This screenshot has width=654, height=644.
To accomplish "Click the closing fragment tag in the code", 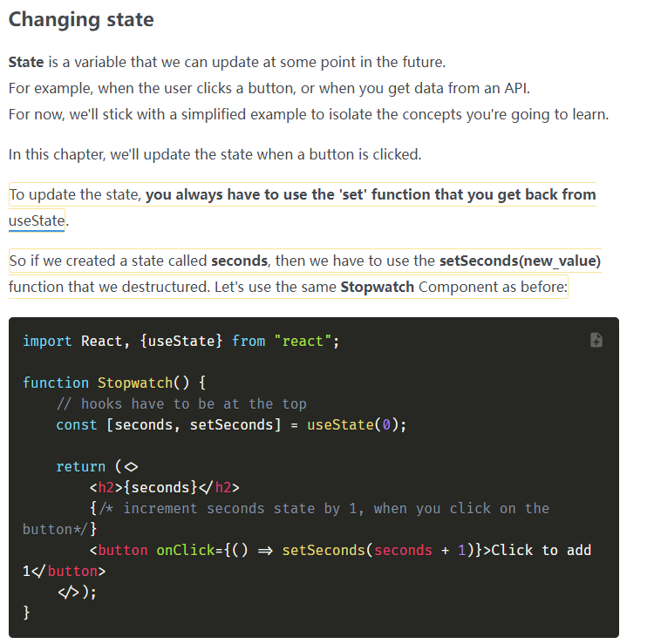I will click(x=73, y=592).
